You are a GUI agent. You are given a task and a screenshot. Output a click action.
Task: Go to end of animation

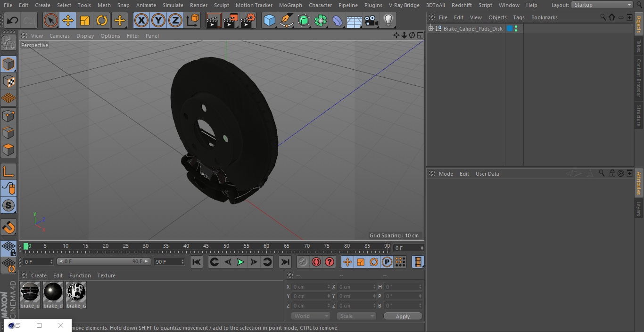(x=285, y=262)
